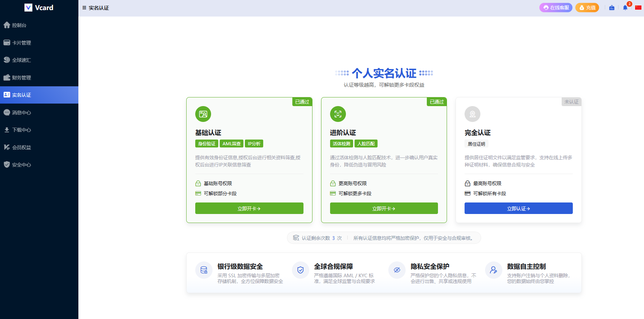Click the 进阶认证 face scan icon
Viewport: 644px width, 319px height.
pos(338,114)
